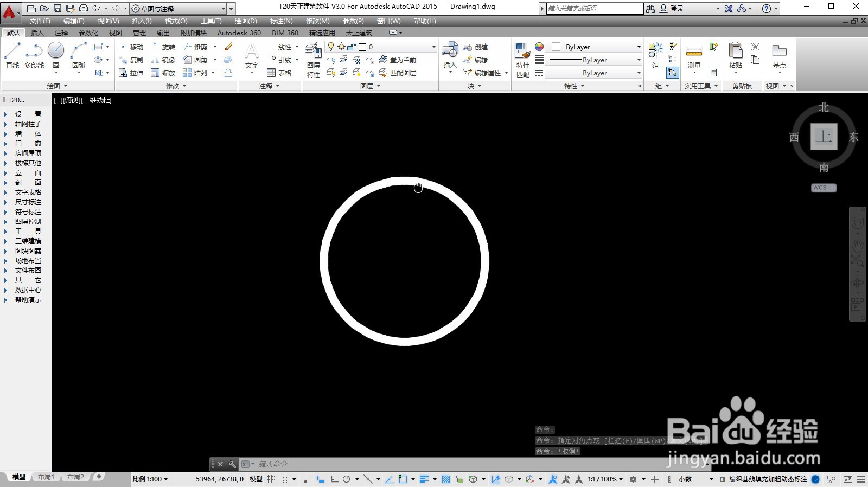Click the save icon in quick access toolbar
The image size is (868, 488).
tap(58, 8)
